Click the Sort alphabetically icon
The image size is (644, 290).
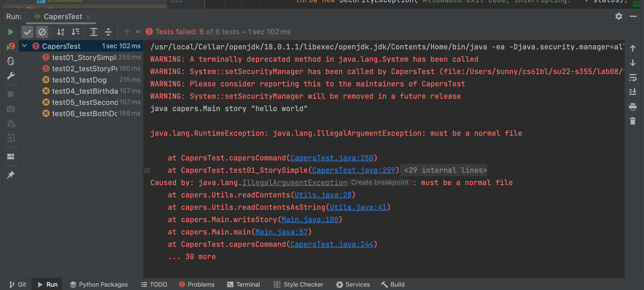coord(61,32)
